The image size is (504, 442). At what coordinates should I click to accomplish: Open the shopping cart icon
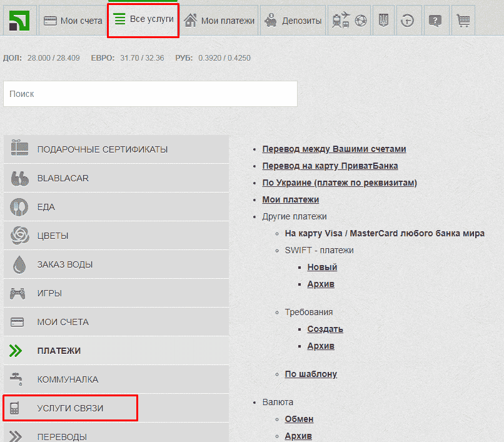[462, 21]
